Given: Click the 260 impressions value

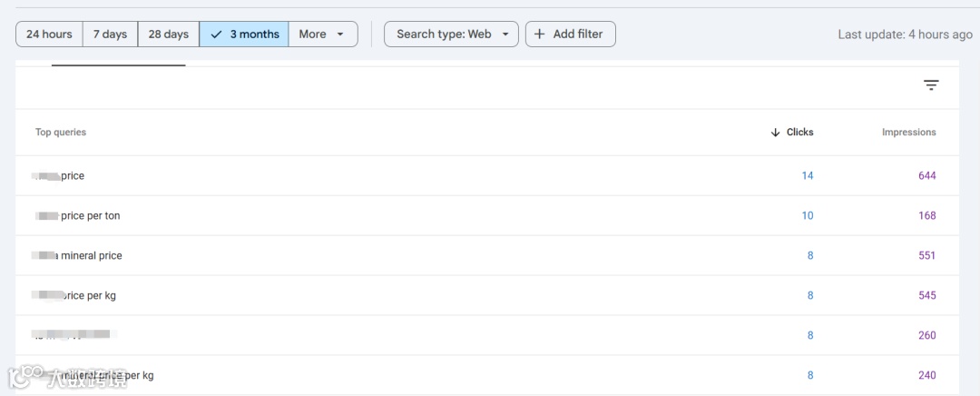Looking at the screenshot, I should coord(926,336).
